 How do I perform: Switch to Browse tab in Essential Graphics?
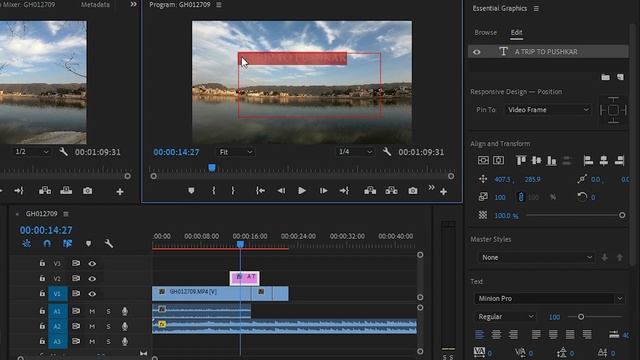point(485,32)
